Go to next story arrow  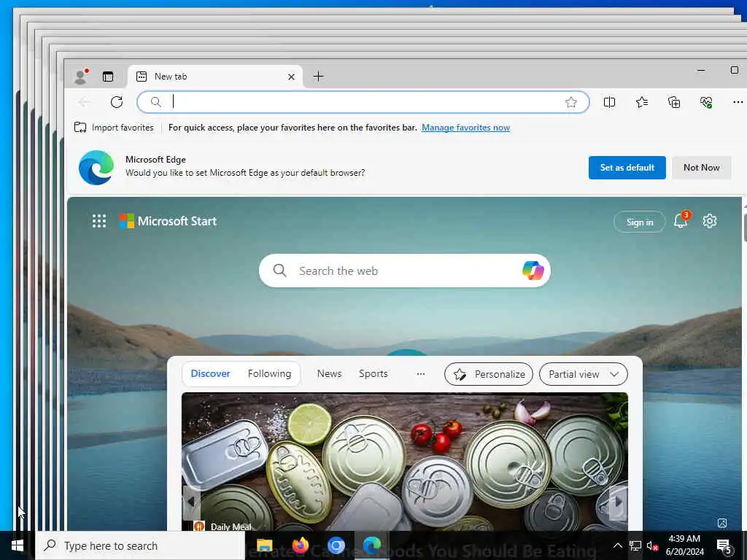[x=618, y=502]
